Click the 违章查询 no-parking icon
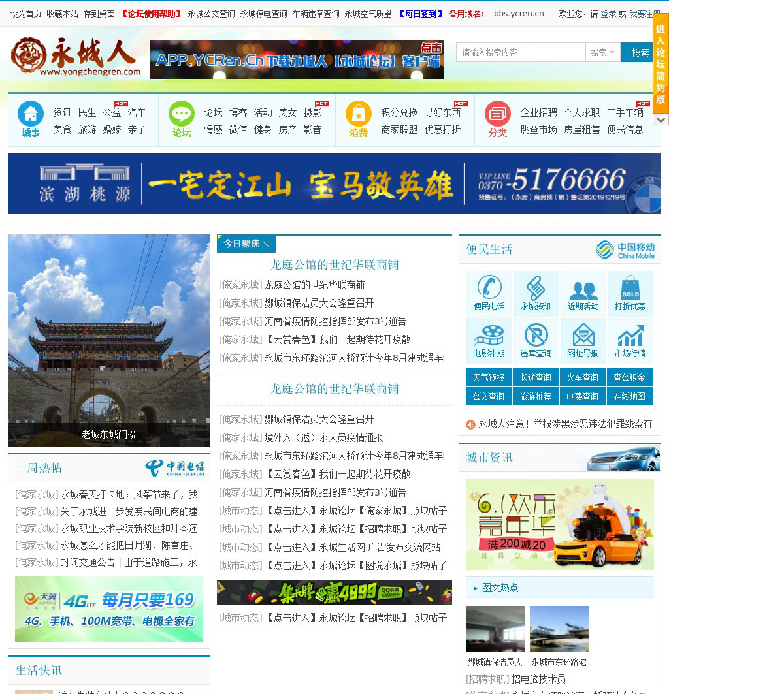The height and width of the screenshot is (694, 784). click(536, 335)
